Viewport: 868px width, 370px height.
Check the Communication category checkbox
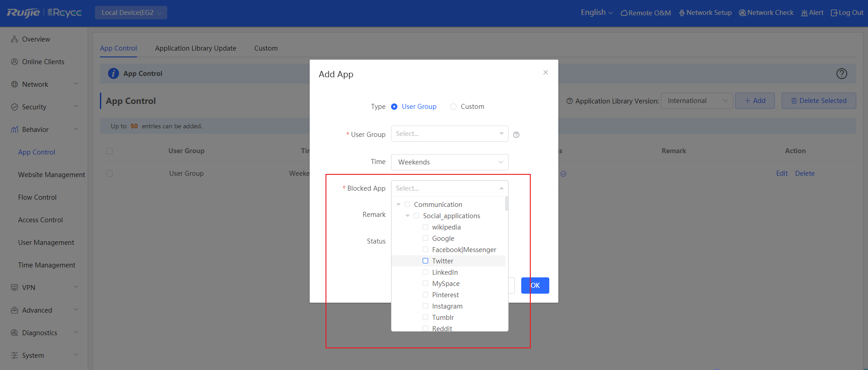click(x=407, y=204)
